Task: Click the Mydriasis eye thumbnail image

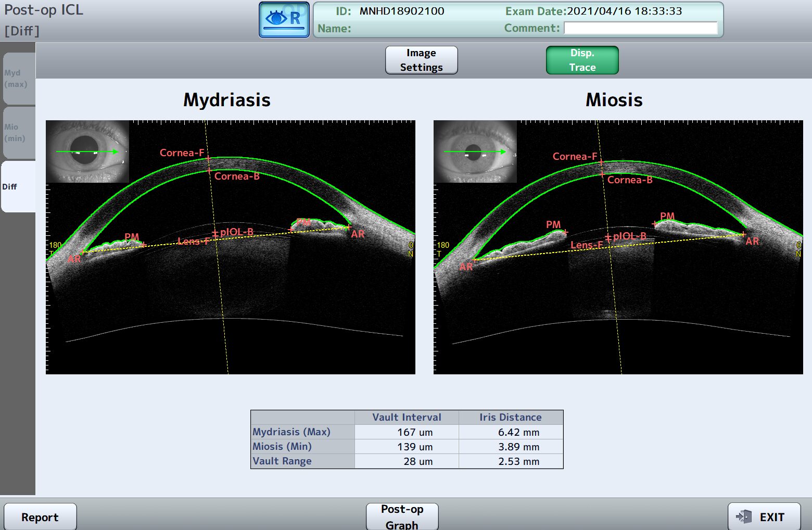Action: click(87, 152)
